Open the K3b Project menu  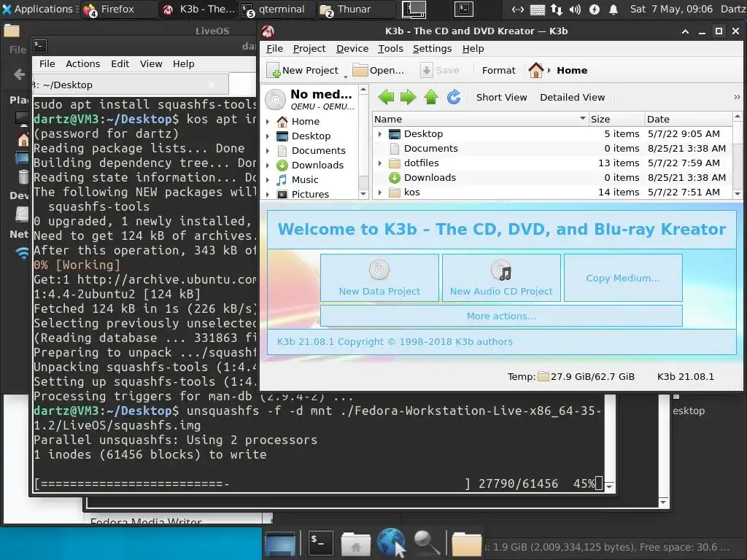pos(309,49)
